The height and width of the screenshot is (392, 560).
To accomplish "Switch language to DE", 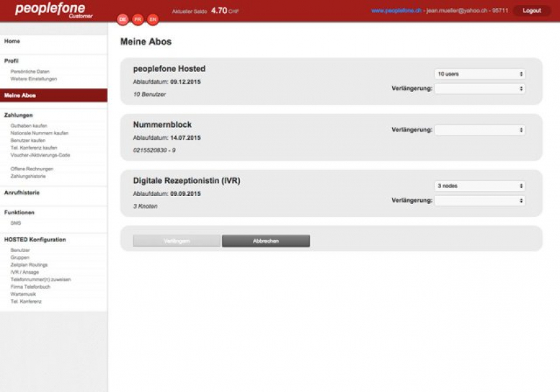I will (x=122, y=20).
